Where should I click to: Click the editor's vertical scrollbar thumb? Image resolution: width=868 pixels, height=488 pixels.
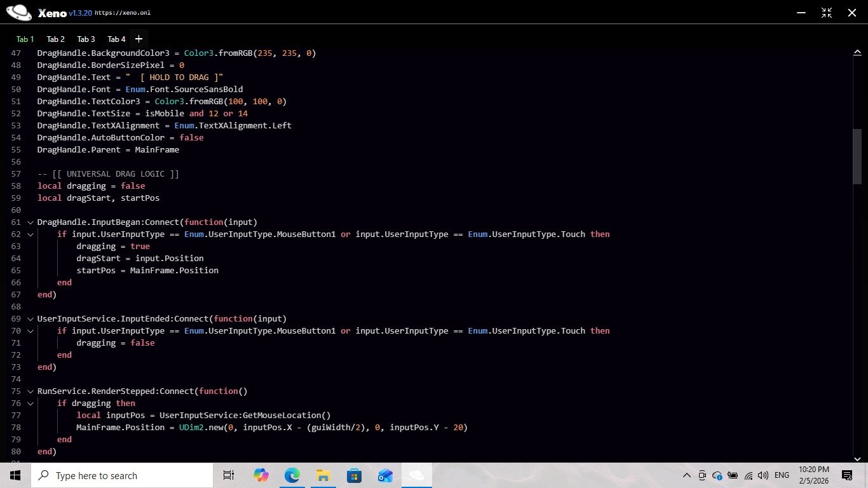pos(857,156)
